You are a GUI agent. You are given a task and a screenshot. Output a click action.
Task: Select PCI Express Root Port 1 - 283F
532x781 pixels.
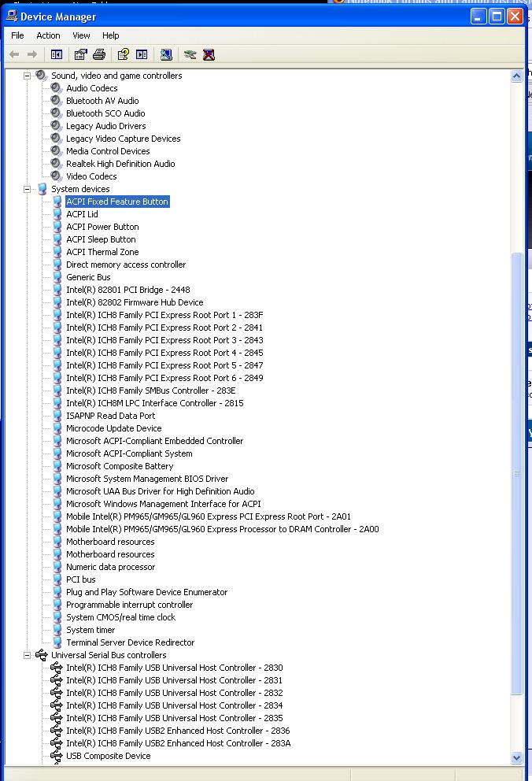pos(164,315)
